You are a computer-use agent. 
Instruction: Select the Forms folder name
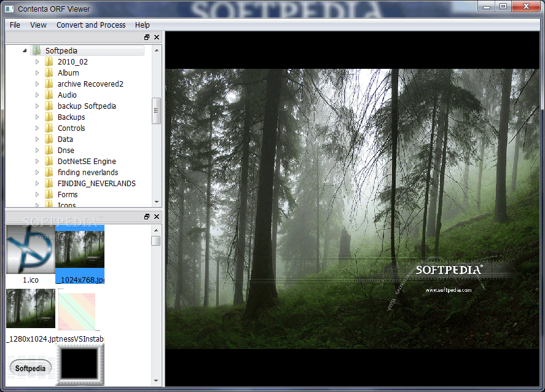click(x=68, y=195)
